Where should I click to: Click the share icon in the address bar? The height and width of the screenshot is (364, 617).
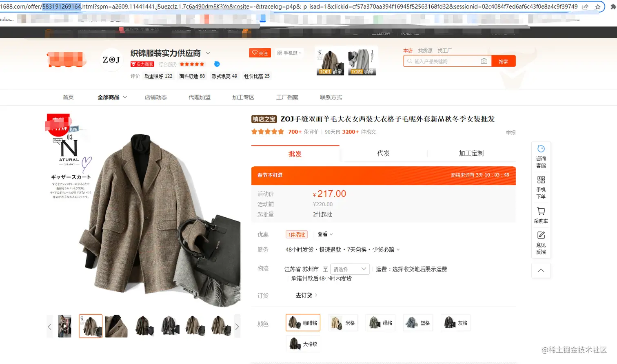(x=585, y=7)
